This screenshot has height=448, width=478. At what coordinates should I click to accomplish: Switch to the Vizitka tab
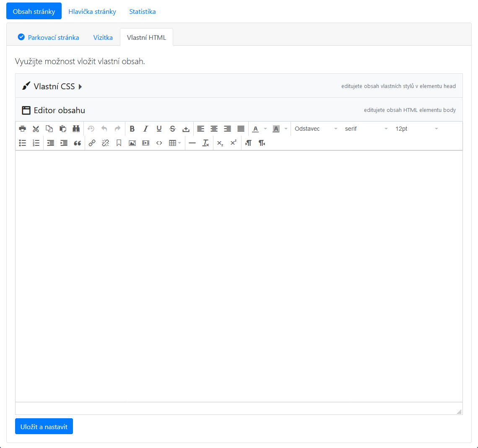pyautogui.click(x=103, y=37)
